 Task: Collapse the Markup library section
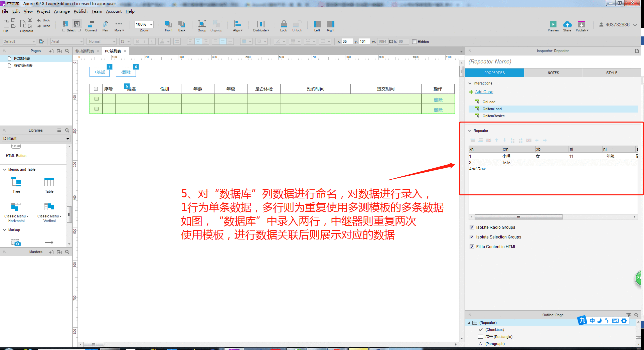click(5, 230)
